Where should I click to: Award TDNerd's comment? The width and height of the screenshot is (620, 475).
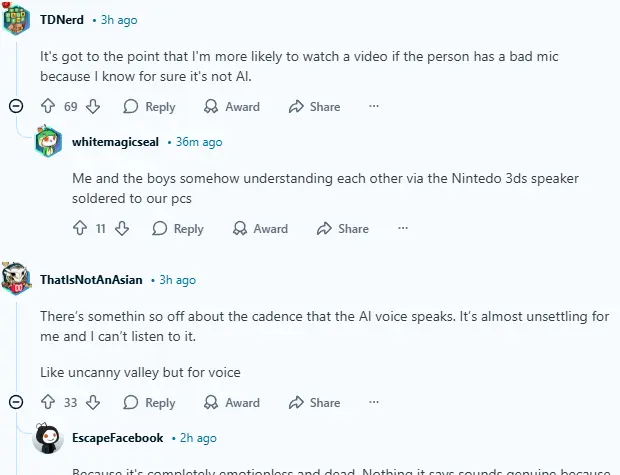tap(231, 106)
